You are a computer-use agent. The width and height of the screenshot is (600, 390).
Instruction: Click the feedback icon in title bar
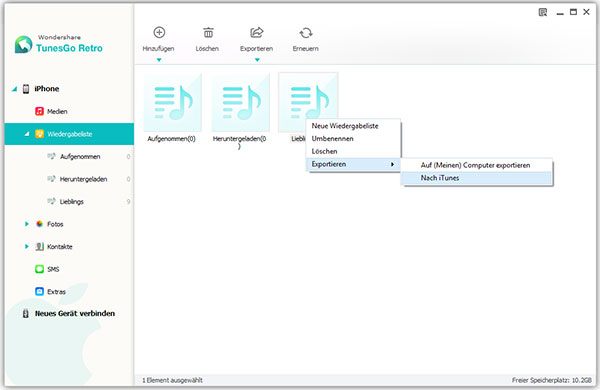[x=543, y=12]
